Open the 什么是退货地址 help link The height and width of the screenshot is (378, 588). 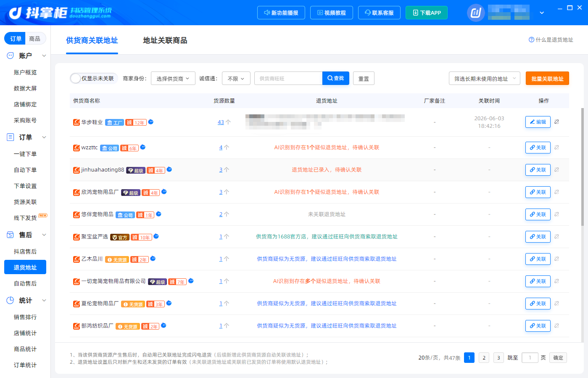pyautogui.click(x=551, y=40)
